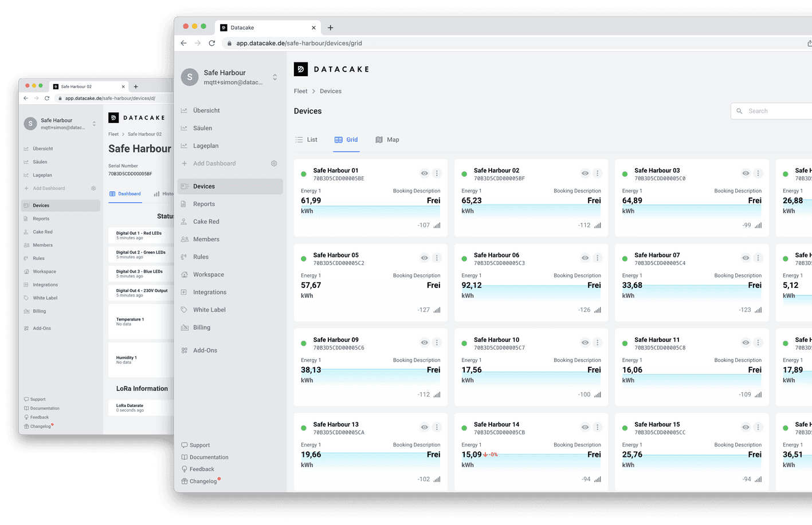Viewport: 812px width, 525px height.
Task: Click the Reports document icon in sidebar
Action: 184,204
